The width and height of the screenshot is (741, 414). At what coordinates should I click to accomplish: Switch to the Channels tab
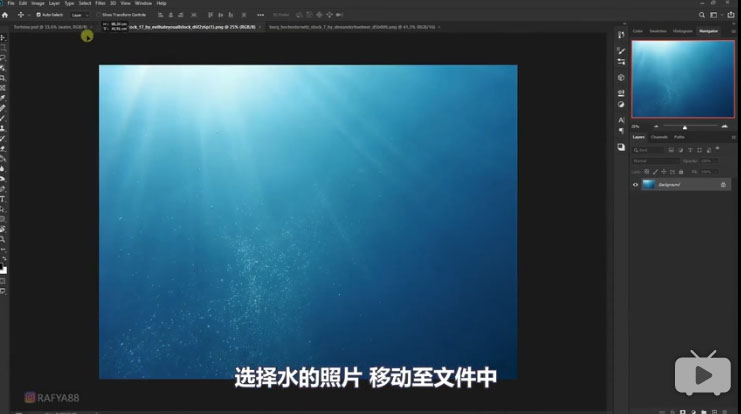coord(659,137)
